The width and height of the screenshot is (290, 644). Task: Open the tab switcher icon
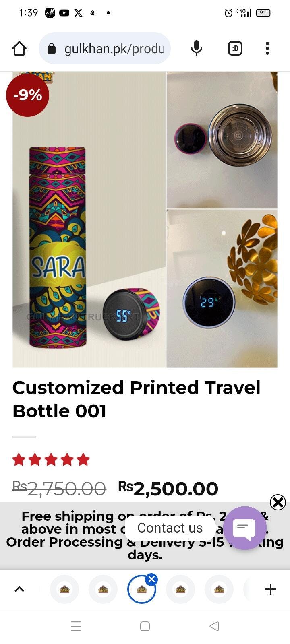[235, 49]
